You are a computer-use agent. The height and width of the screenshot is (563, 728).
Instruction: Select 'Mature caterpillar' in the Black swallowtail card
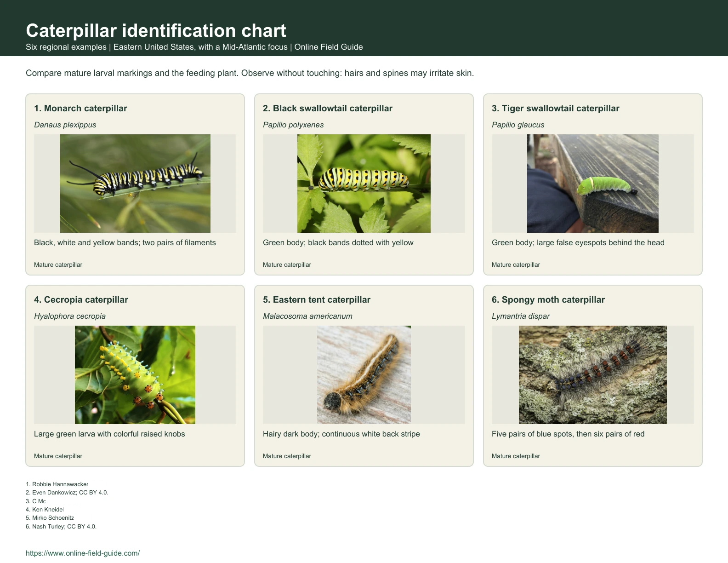(287, 264)
